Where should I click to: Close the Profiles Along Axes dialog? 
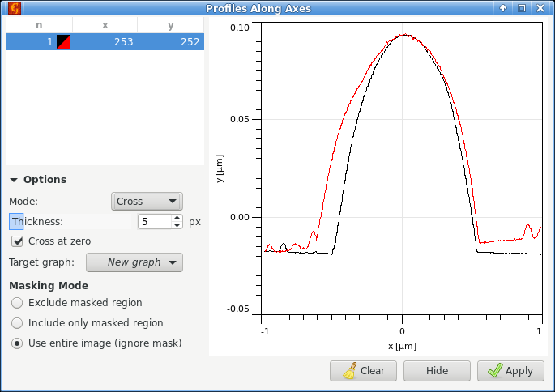(x=540, y=8)
